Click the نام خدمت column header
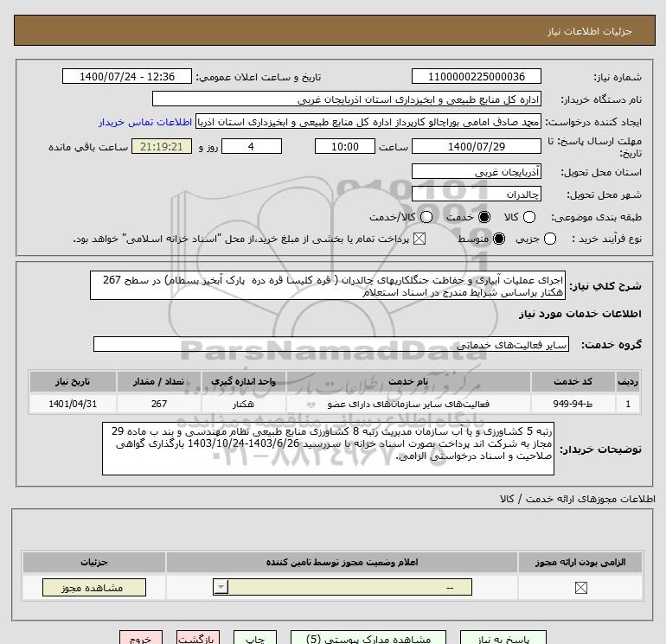The width and height of the screenshot is (666, 644). point(408,381)
